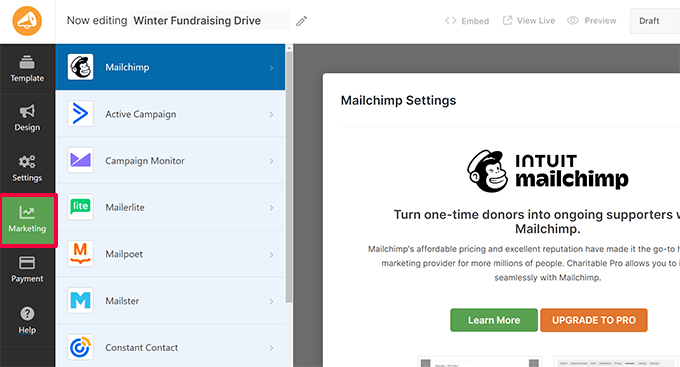Viewport: 680px width, 367px height.
Task: Expand the Active Campaign row chevron
Action: (x=271, y=115)
